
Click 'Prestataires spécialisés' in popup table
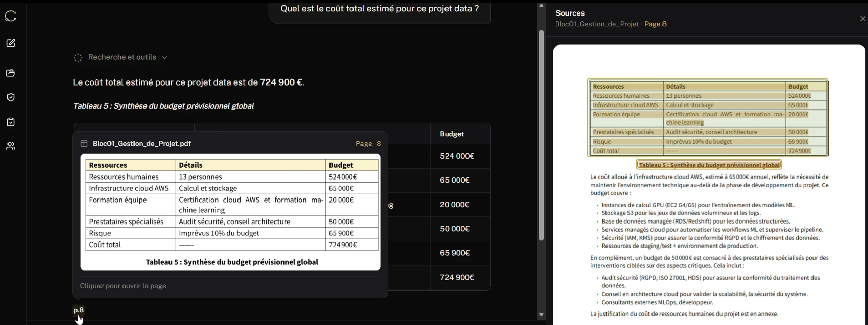click(x=126, y=222)
